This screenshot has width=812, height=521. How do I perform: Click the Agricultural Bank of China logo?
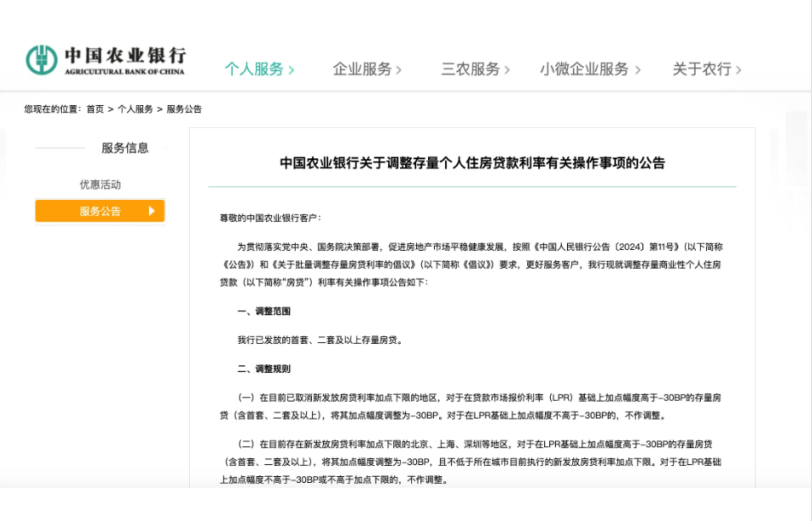pos(106,60)
